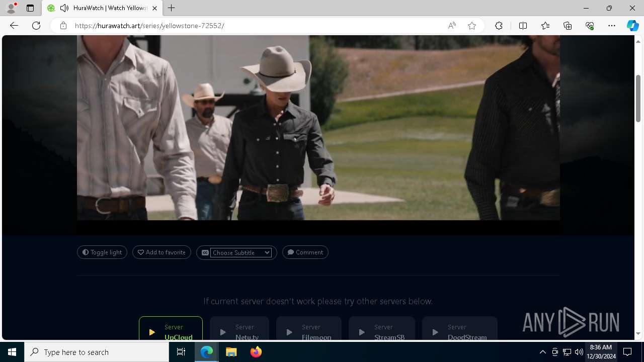This screenshot has width=644, height=362.
Task: Open the Comment section button
Action: tap(305, 252)
